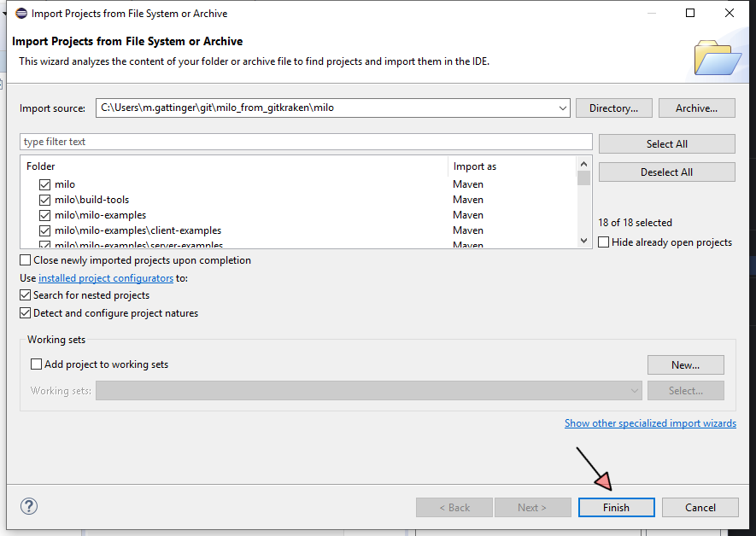Click the Finish button
The height and width of the screenshot is (536, 756).
click(616, 507)
